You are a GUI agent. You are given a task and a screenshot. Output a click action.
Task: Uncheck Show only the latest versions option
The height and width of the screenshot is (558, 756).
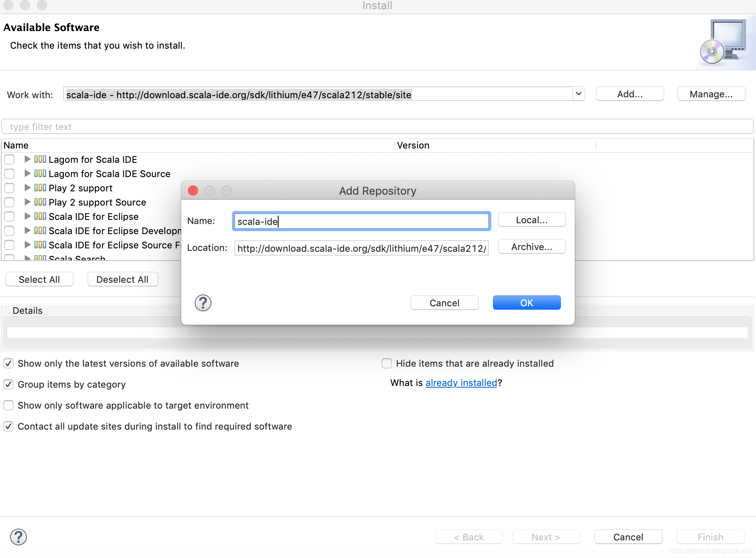(8, 363)
